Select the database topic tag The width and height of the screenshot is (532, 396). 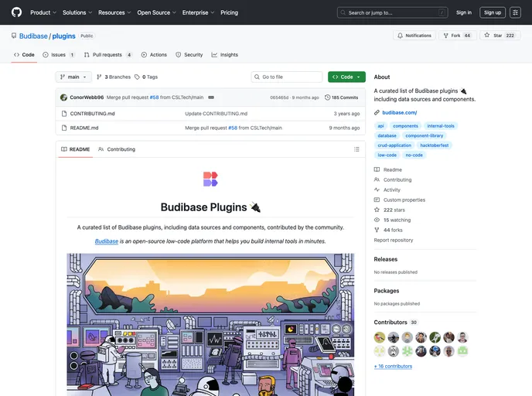pyautogui.click(x=387, y=135)
